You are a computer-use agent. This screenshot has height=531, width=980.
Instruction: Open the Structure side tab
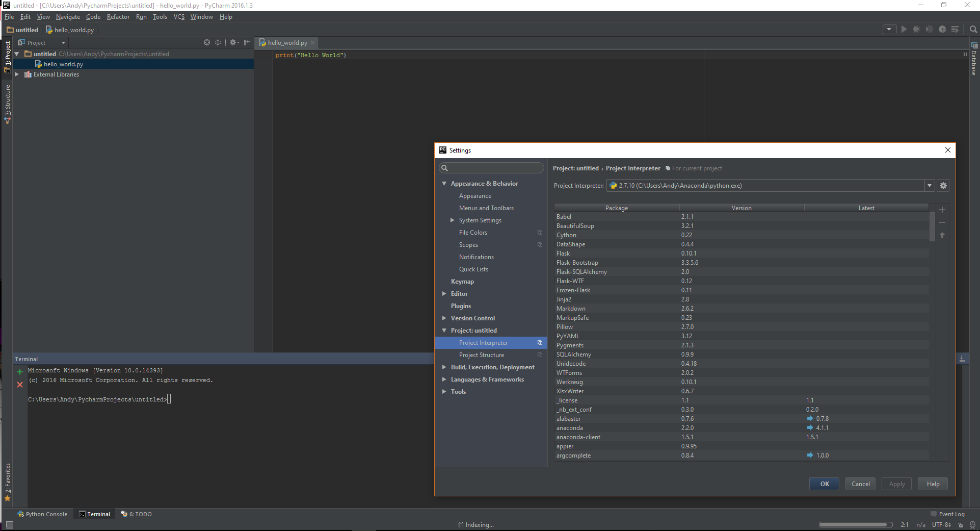coord(7,104)
